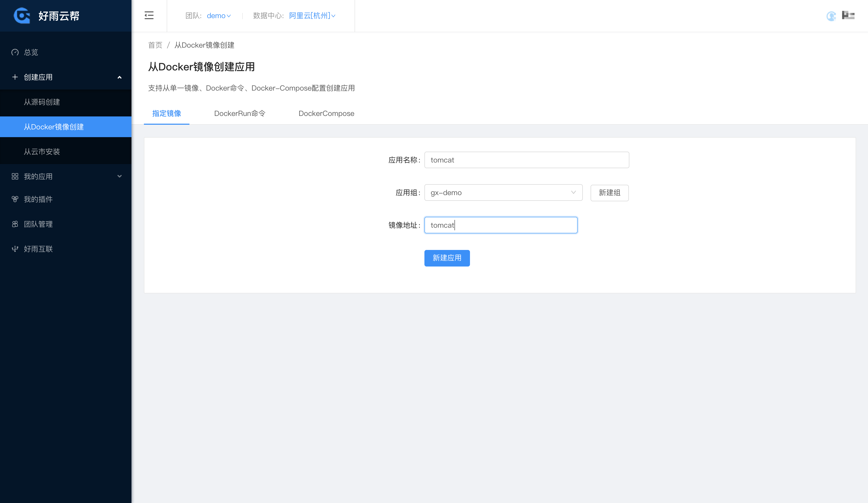
Task: Click the 团队管理 icon
Action: pyautogui.click(x=15, y=224)
